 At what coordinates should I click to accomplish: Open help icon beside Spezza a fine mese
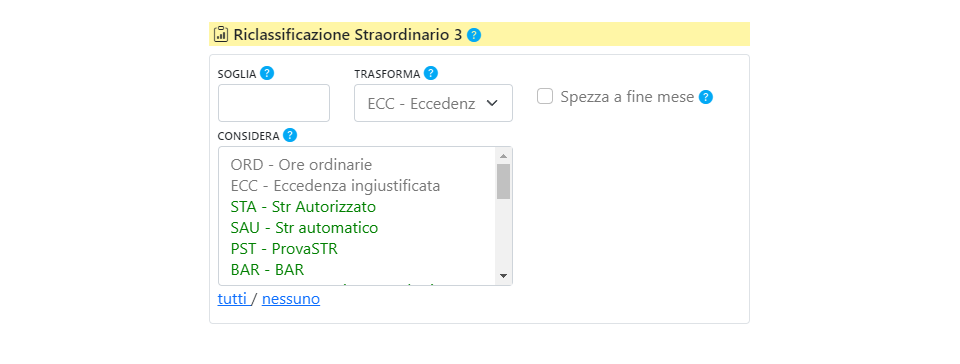pos(706,97)
